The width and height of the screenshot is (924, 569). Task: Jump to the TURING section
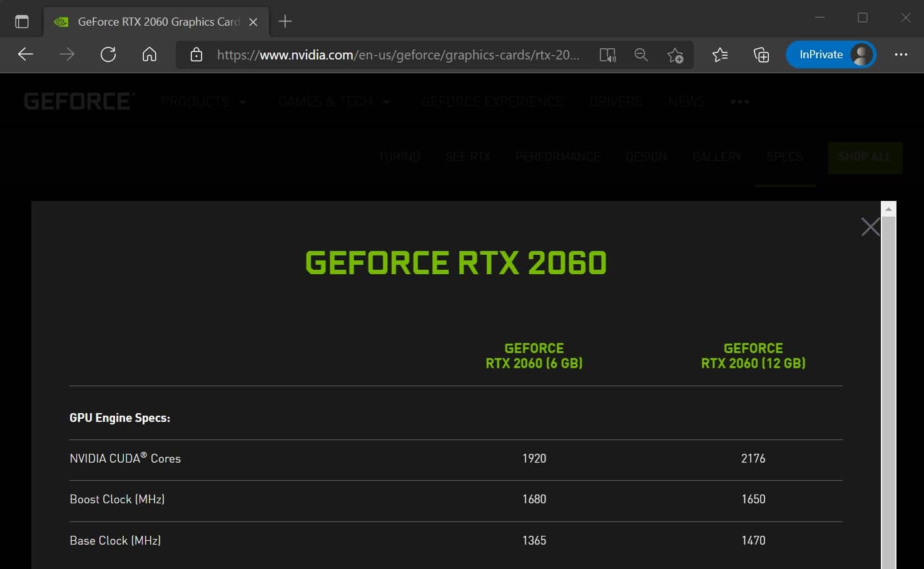(399, 156)
